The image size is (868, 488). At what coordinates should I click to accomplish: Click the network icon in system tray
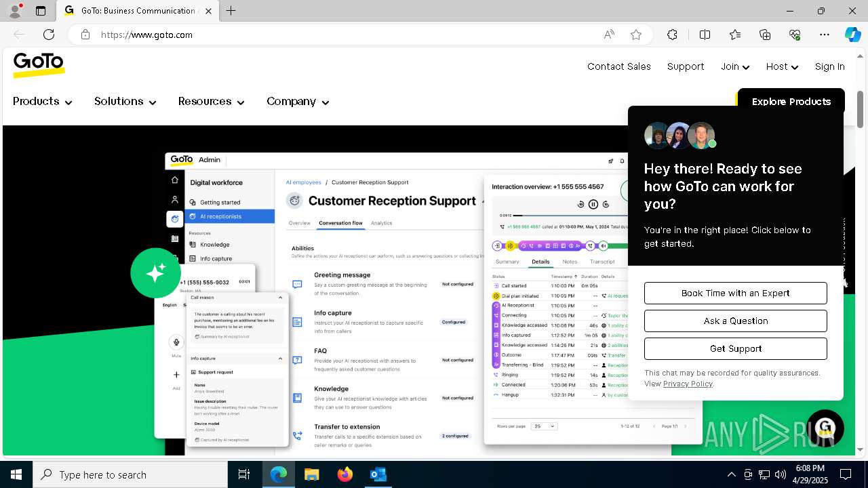(x=764, y=474)
